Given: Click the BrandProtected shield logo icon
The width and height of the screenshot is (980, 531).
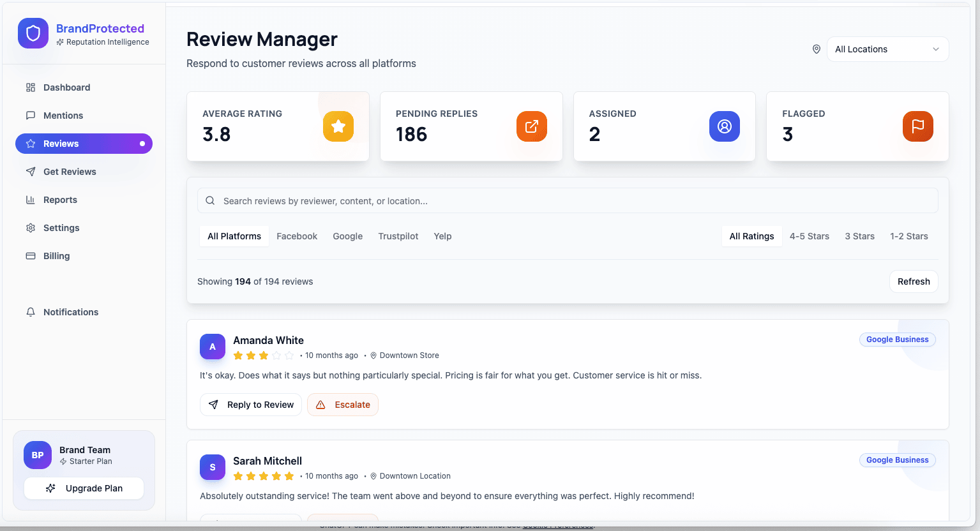Looking at the screenshot, I should tap(33, 33).
